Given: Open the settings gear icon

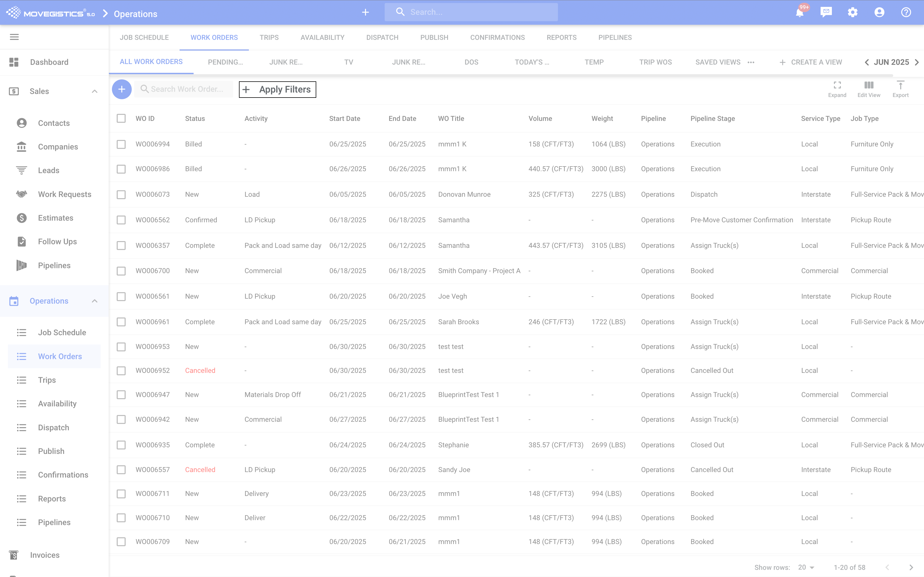Looking at the screenshot, I should (853, 12).
